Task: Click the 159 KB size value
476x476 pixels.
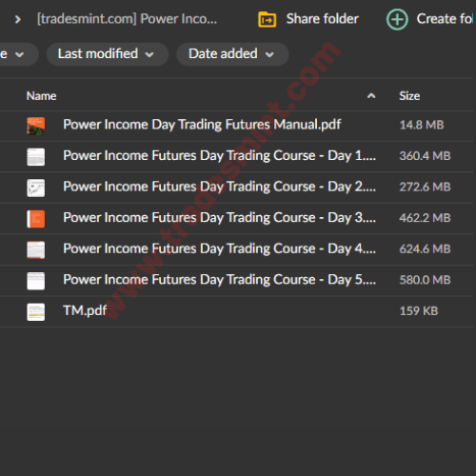Action: pyautogui.click(x=419, y=311)
